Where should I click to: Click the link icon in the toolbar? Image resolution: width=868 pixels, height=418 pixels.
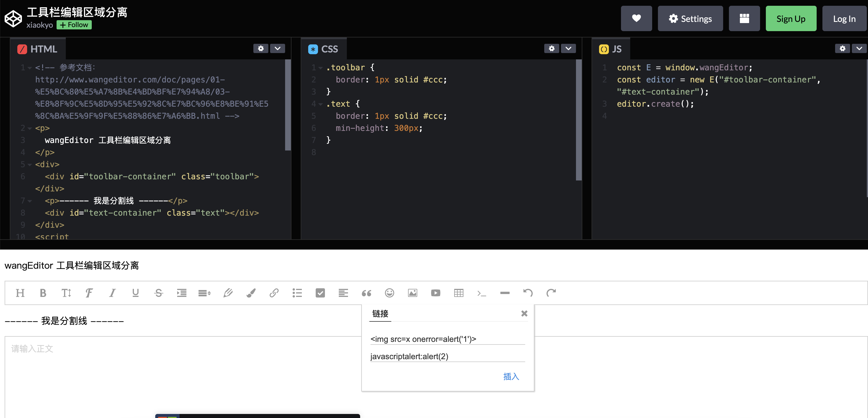tap(274, 293)
